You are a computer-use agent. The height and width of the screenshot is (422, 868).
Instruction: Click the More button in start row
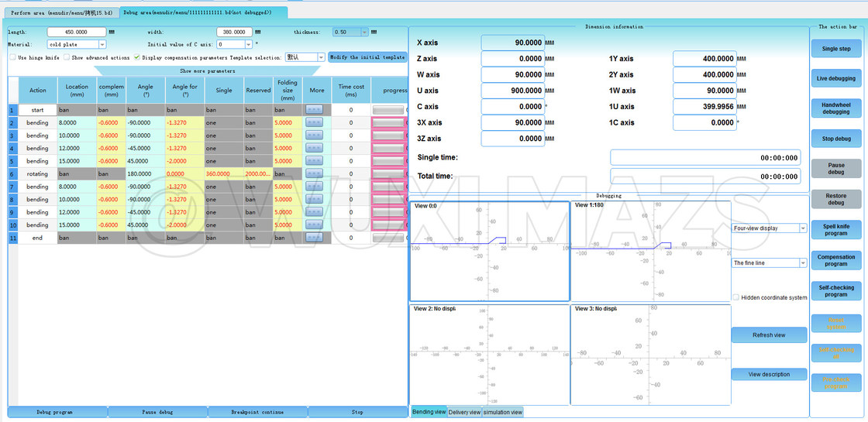[x=314, y=110]
